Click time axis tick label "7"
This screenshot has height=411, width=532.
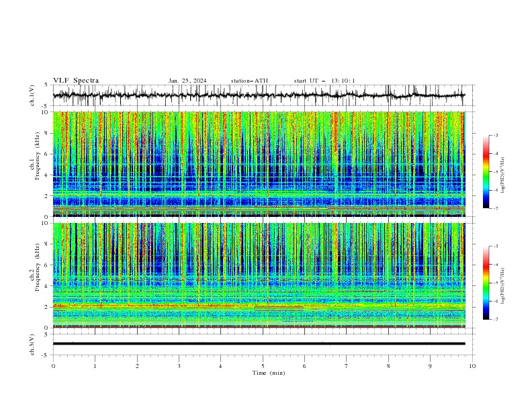click(x=347, y=366)
